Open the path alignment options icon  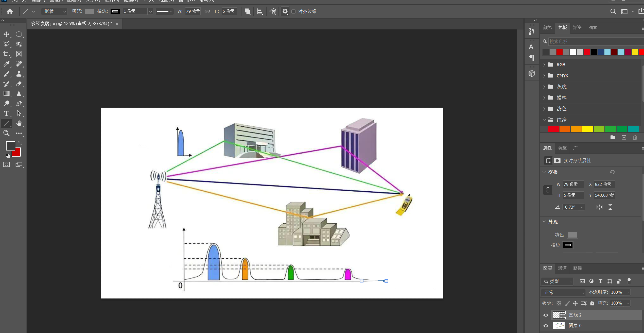coord(260,11)
